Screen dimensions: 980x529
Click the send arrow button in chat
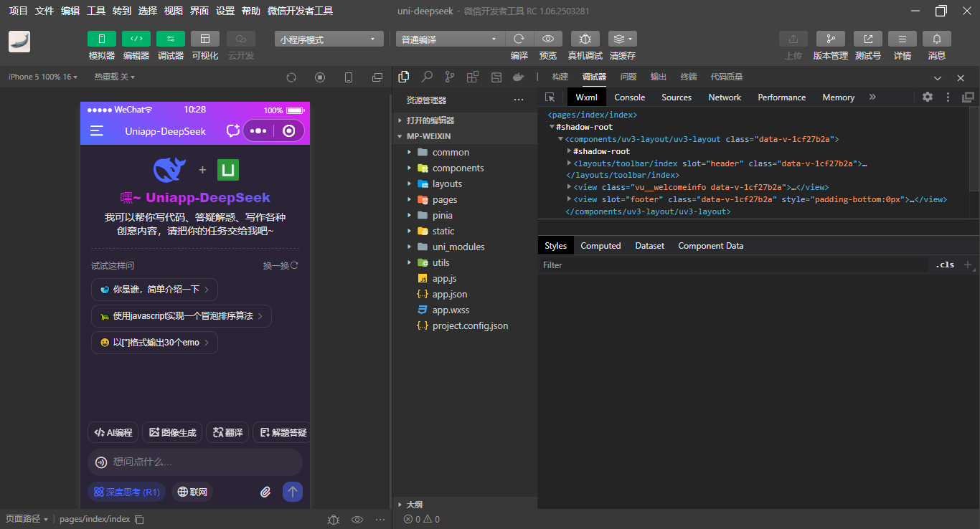293,492
